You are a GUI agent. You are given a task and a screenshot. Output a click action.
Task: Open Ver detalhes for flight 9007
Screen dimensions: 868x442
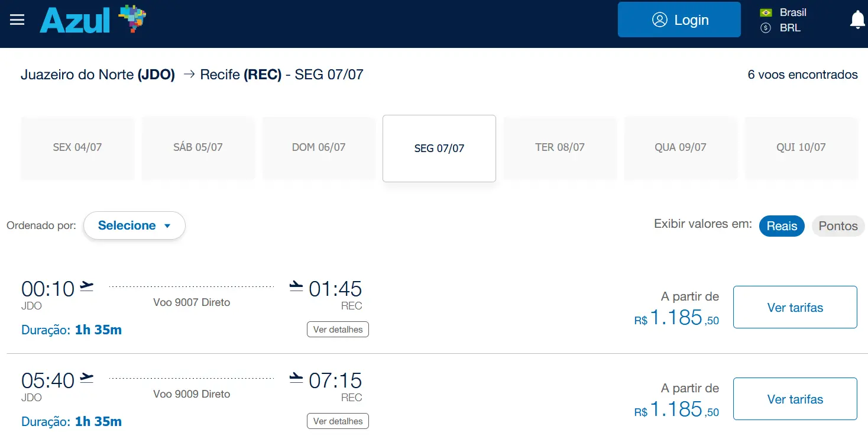(x=338, y=330)
